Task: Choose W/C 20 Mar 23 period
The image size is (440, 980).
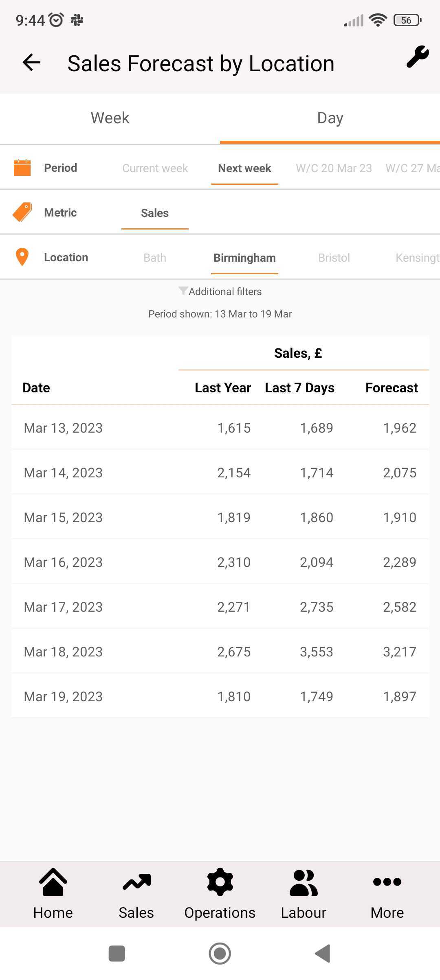Action: point(334,168)
